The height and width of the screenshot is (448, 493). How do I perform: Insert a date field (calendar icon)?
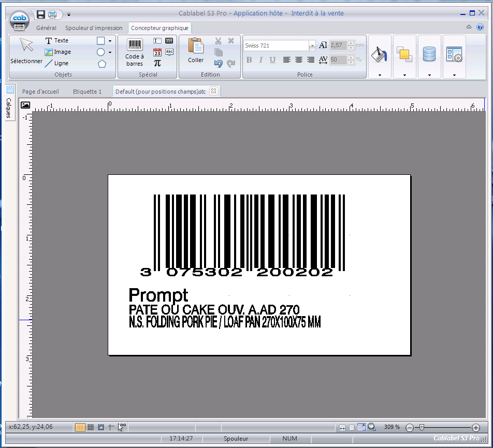tap(157, 52)
